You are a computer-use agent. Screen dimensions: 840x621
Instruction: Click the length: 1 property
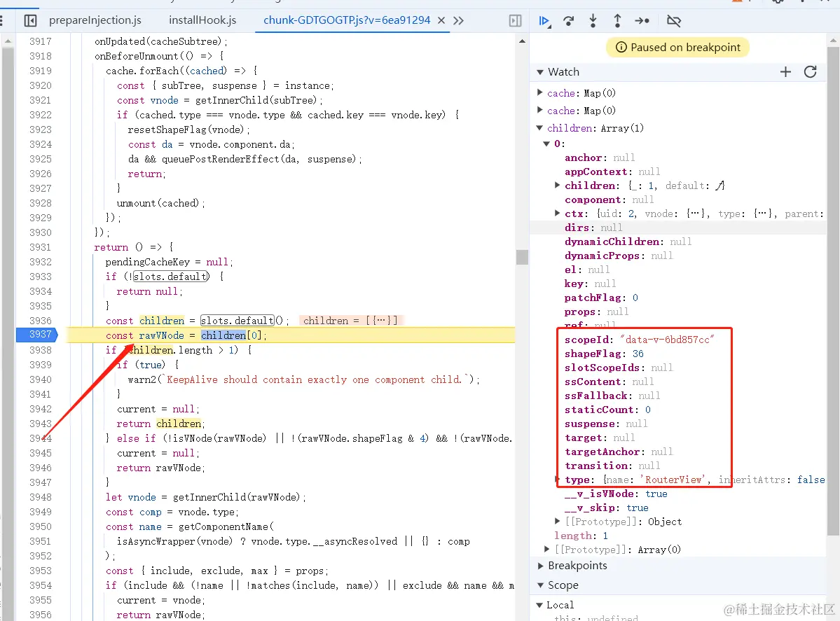point(581,536)
